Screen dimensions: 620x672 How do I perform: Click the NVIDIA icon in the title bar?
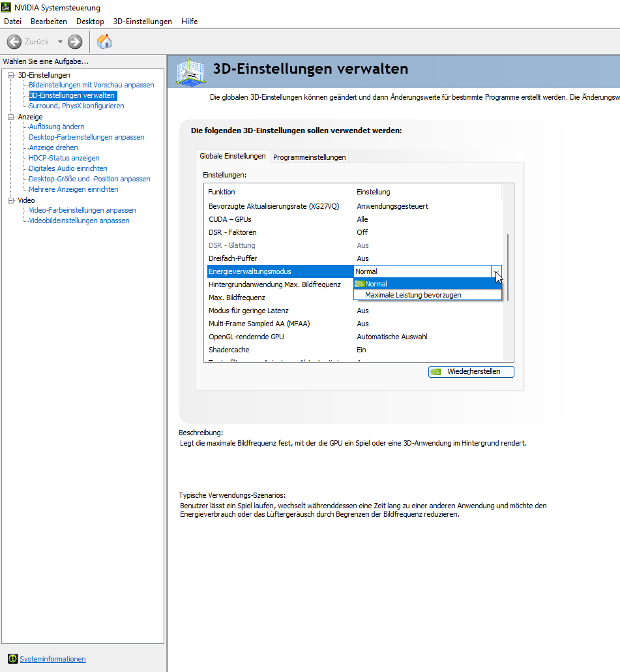[x=6, y=7]
